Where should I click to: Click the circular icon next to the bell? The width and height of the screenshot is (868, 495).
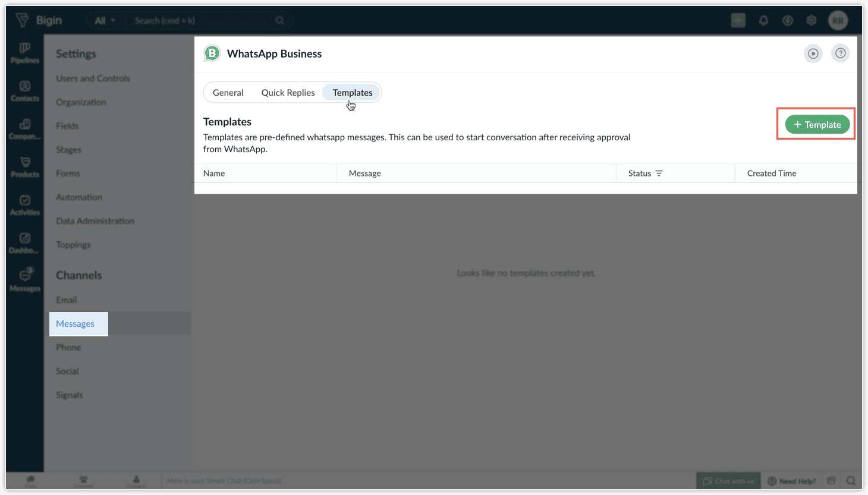pyautogui.click(x=788, y=20)
